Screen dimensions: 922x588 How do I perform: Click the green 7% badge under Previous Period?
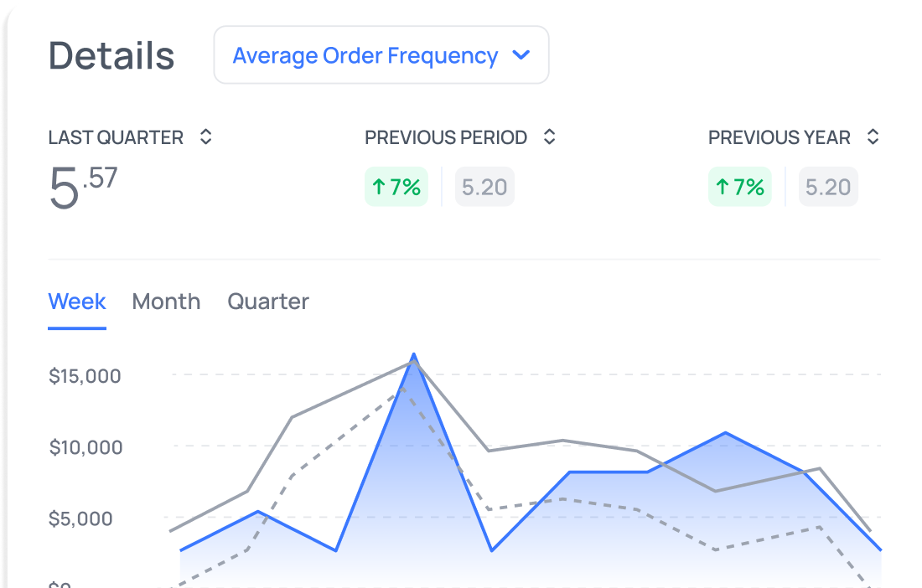coord(396,187)
